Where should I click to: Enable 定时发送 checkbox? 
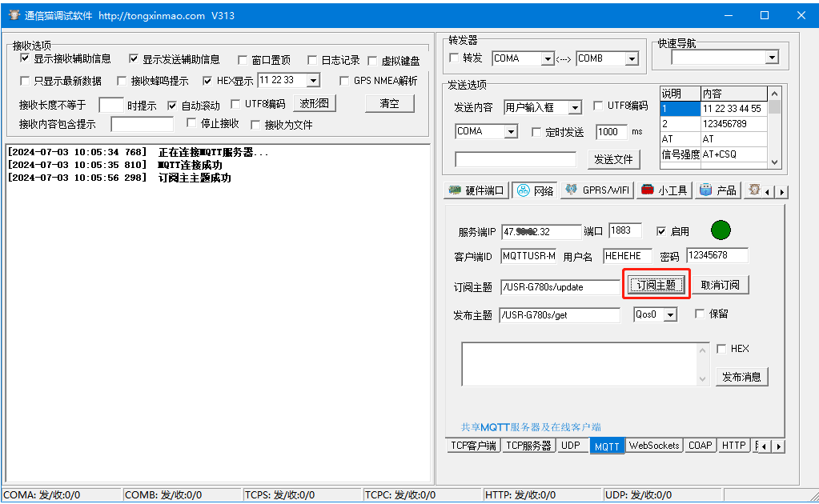[536, 132]
